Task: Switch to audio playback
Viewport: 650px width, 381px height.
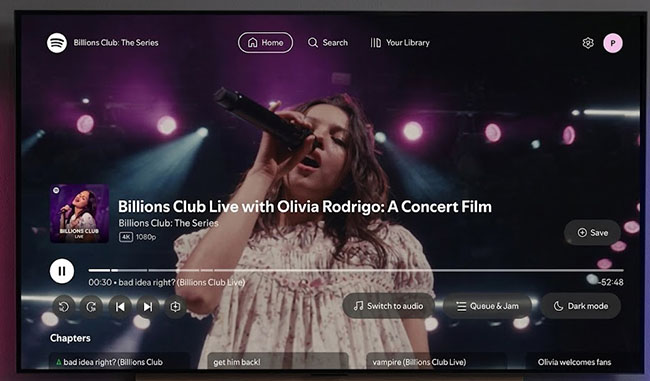Action: click(x=388, y=306)
